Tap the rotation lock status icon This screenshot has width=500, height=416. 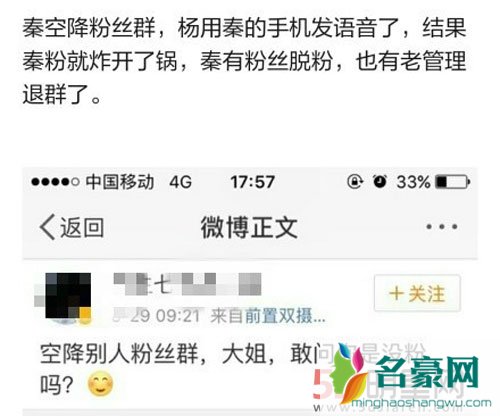point(355,182)
